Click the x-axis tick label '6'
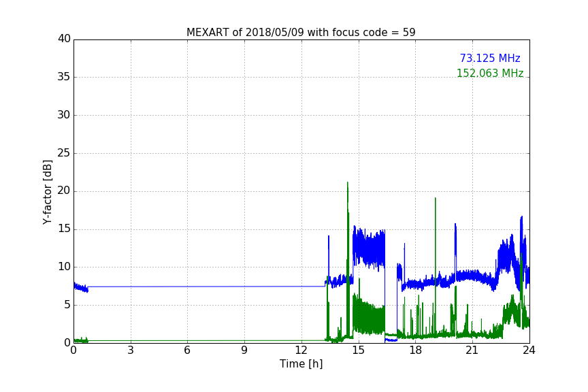 (187, 350)
